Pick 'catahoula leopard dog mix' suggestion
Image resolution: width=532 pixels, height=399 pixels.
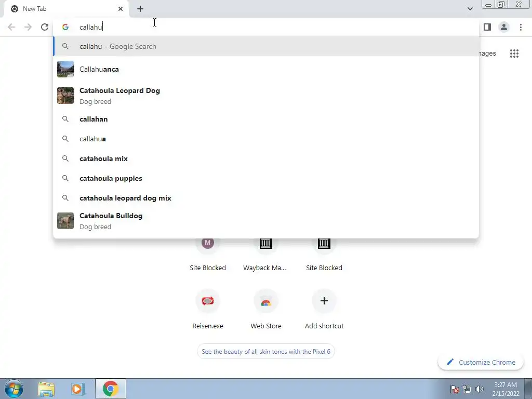266,198
